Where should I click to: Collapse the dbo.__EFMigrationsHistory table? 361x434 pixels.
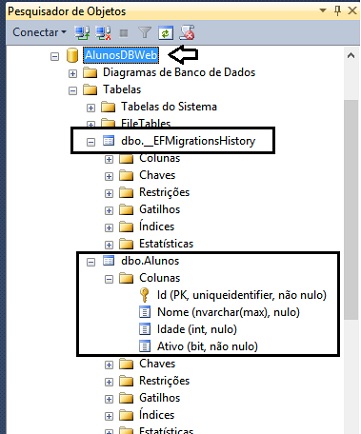pyautogui.click(x=90, y=142)
